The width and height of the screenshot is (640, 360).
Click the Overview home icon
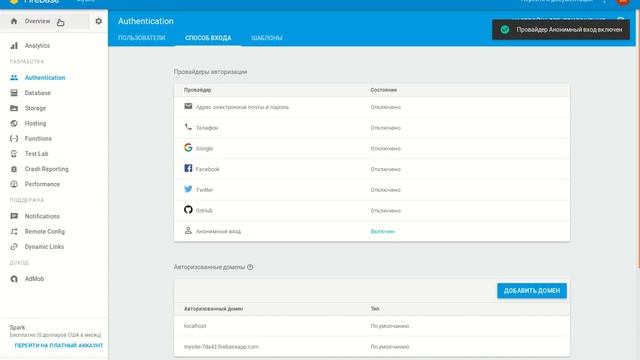point(14,21)
